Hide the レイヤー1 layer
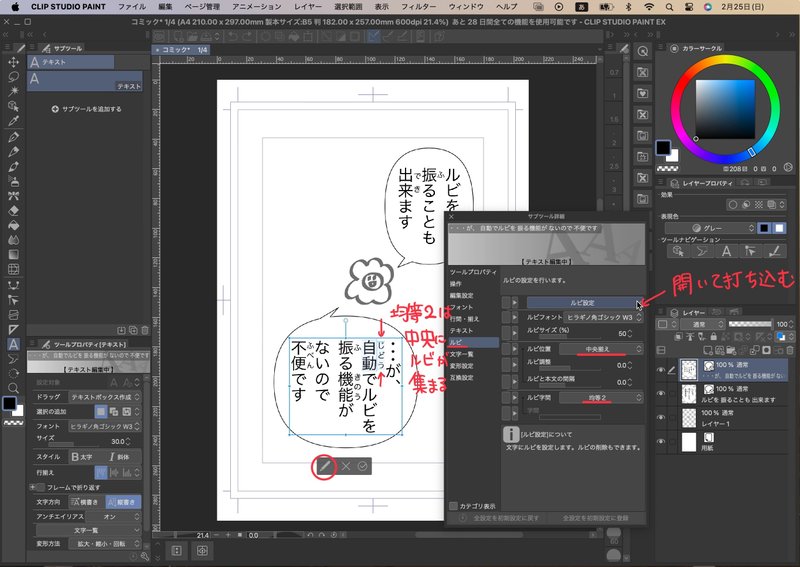This screenshot has width=800, height=567. click(661, 417)
